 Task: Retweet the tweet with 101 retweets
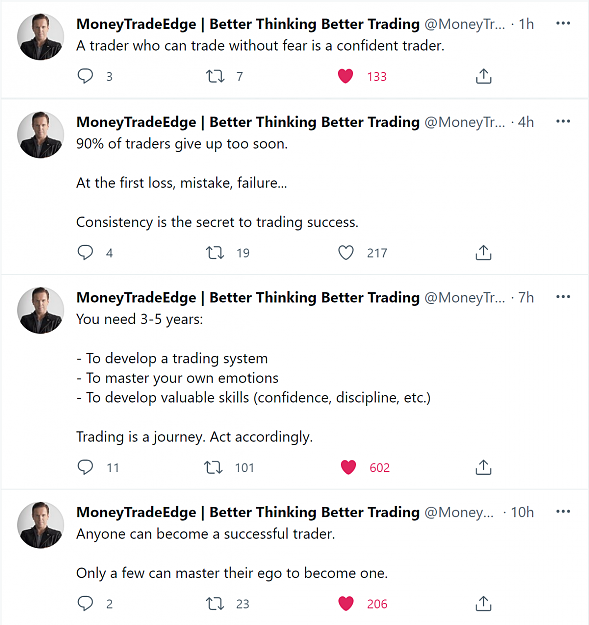[213, 467]
